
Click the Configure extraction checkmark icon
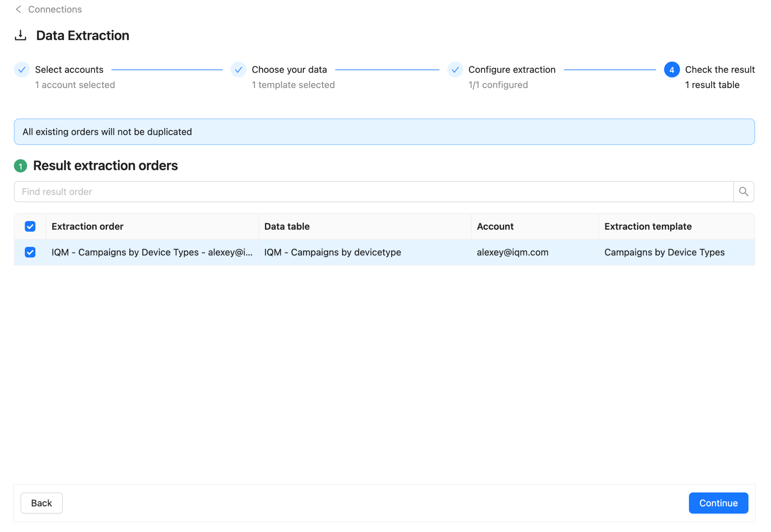pyautogui.click(x=455, y=70)
